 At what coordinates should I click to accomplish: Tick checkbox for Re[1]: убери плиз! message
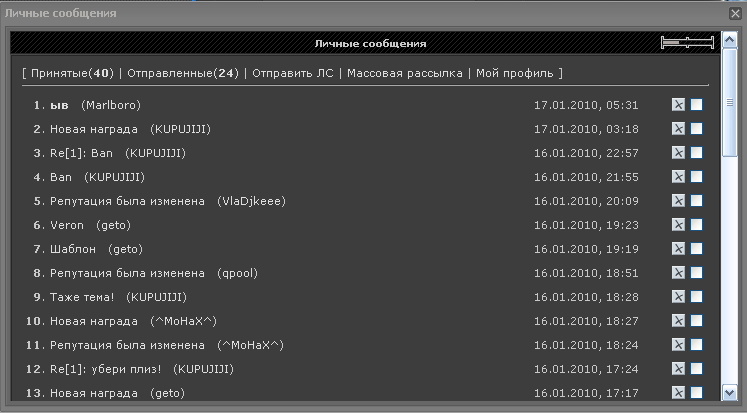click(697, 369)
